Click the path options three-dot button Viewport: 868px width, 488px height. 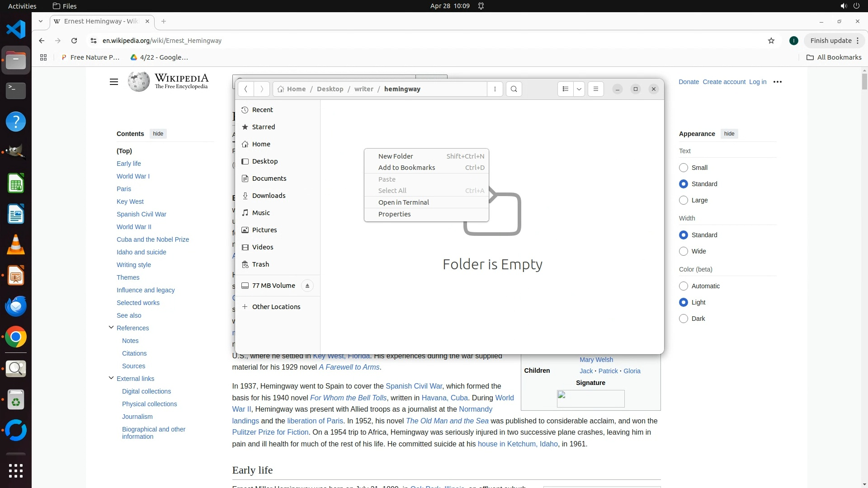[495, 89]
